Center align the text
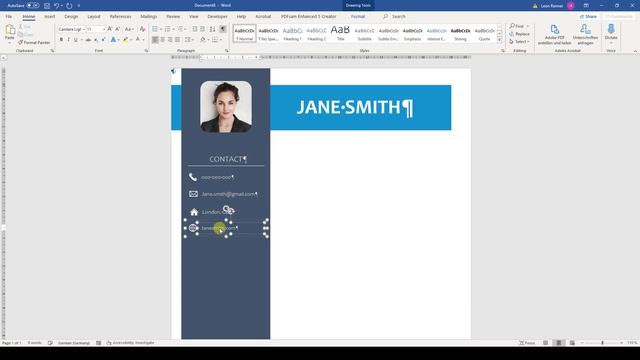 [x=162, y=40]
